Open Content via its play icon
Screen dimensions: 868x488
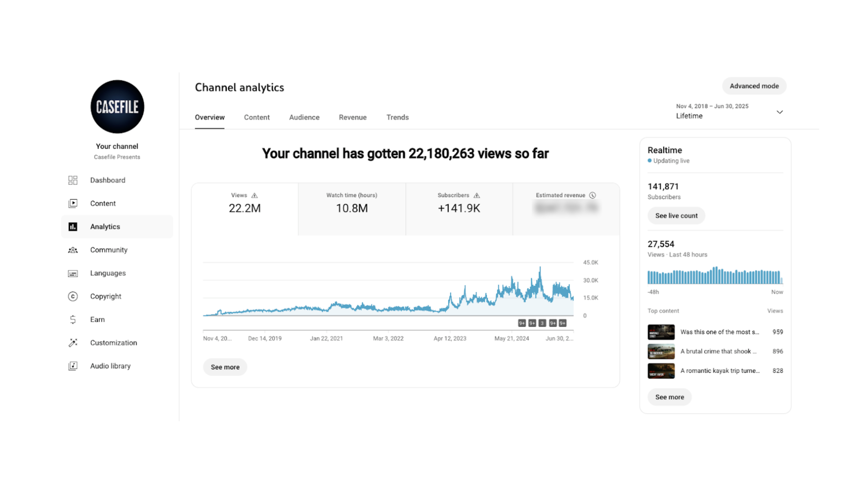point(73,203)
